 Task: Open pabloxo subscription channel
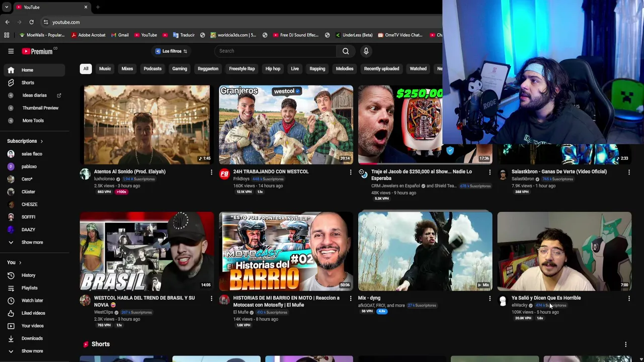pos(33,166)
